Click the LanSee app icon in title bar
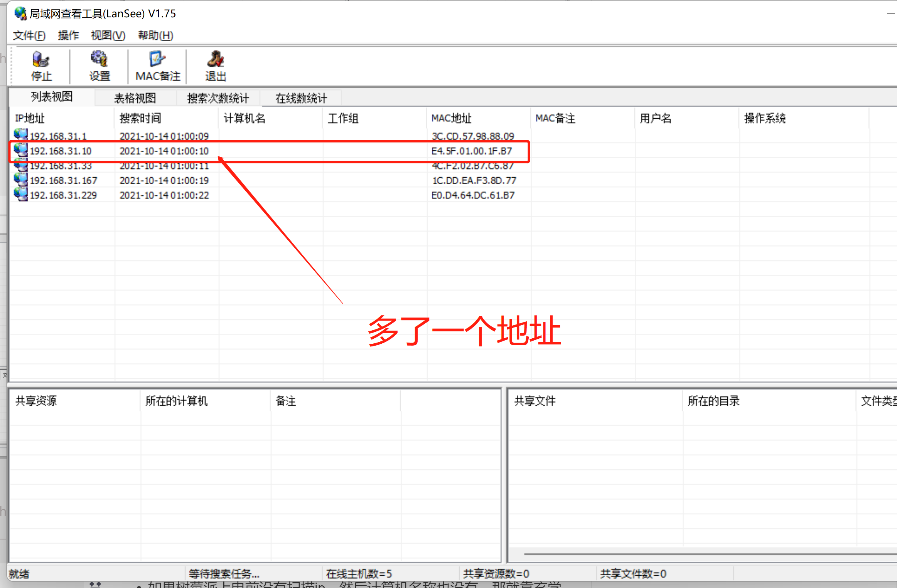The height and width of the screenshot is (588, 897). 20,13
